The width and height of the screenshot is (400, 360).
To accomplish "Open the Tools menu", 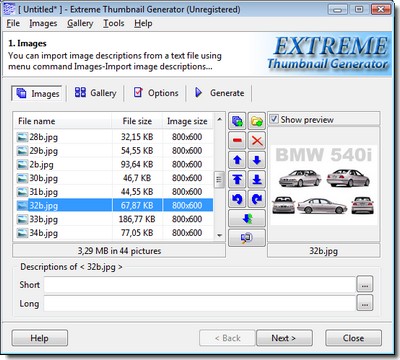I will pyautogui.click(x=113, y=24).
